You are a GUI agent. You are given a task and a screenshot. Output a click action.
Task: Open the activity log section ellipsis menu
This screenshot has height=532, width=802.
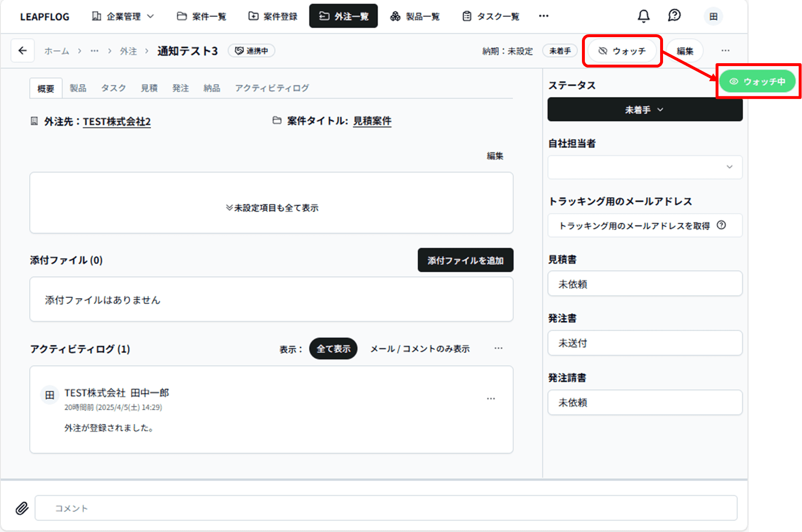498,348
